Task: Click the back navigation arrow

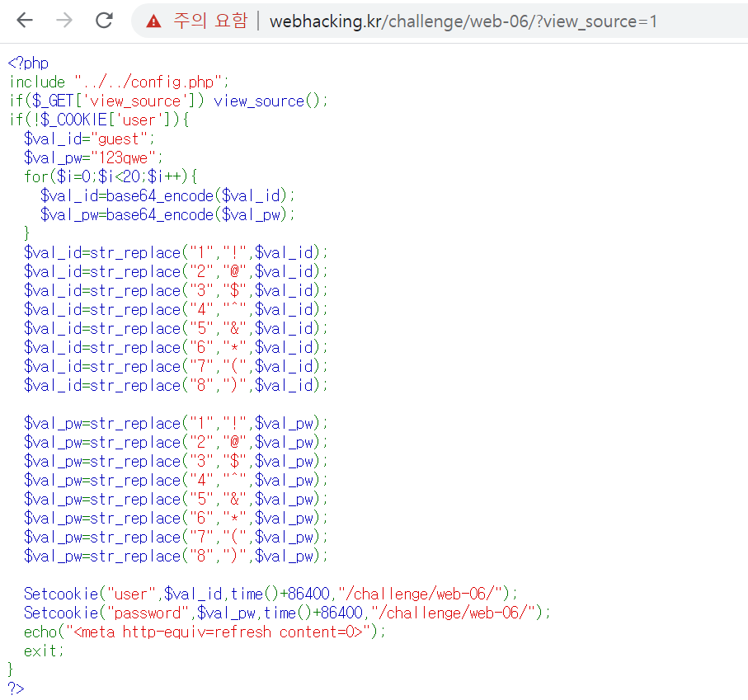Action: tap(24, 20)
